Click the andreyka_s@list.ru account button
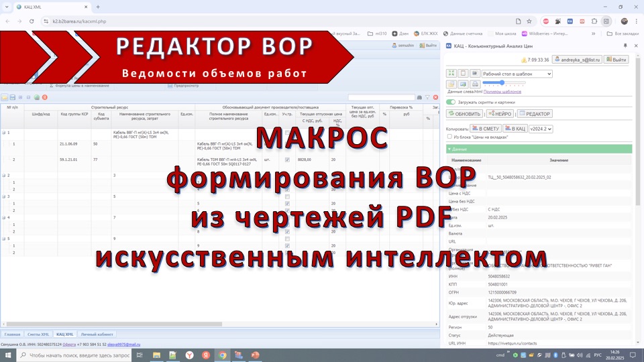 click(577, 60)
